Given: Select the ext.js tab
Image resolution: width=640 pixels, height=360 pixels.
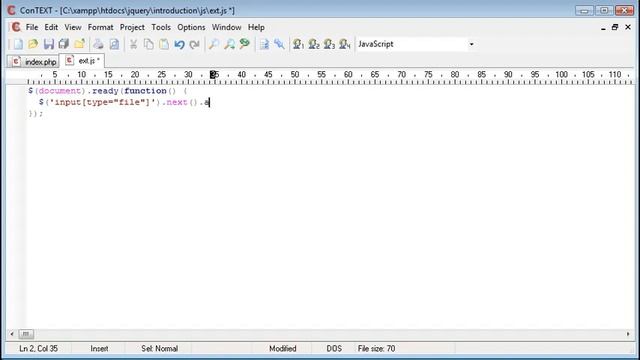Looking at the screenshot, I should pyautogui.click(x=82, y=61).
